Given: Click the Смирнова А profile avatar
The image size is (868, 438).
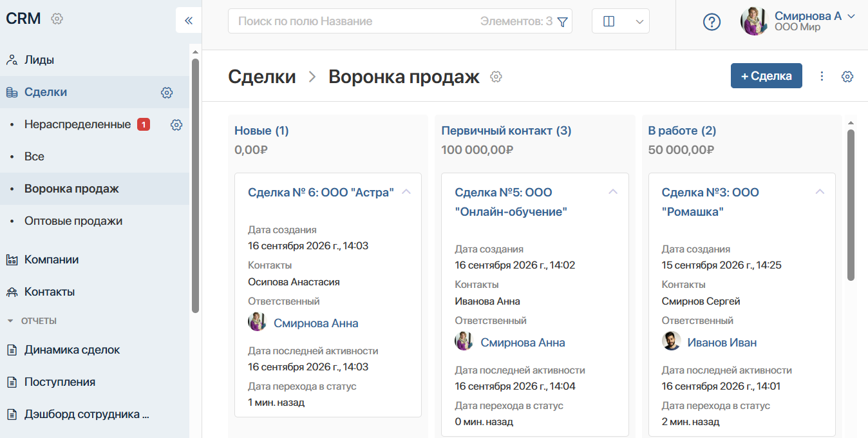Looking at the screenshot, I should (754, 21).
